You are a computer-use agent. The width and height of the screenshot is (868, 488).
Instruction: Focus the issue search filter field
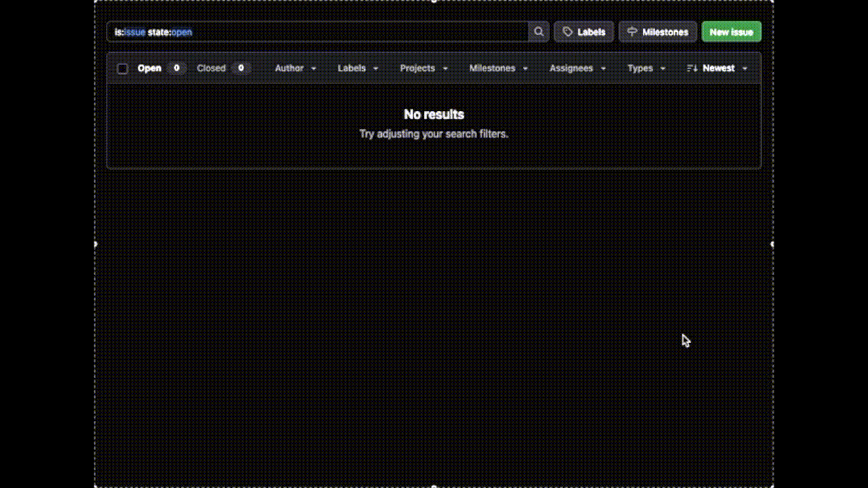pyautogui.click(x=319, y=32)
